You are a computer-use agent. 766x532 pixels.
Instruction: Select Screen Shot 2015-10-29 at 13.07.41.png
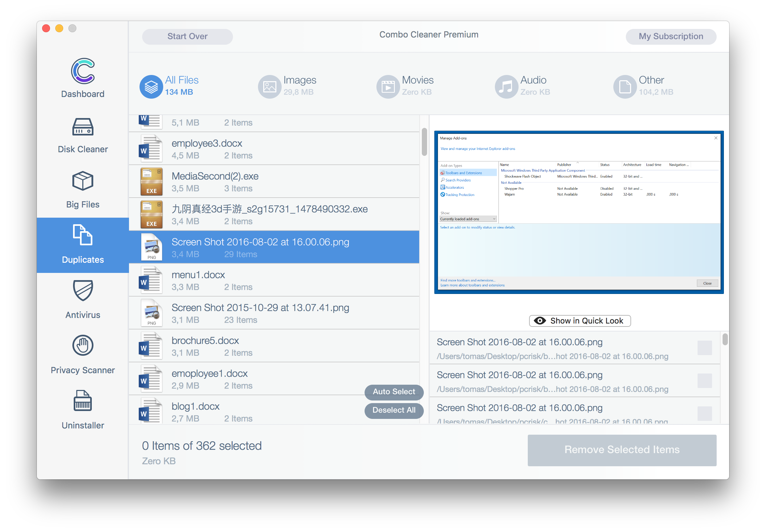click(260, 308)
